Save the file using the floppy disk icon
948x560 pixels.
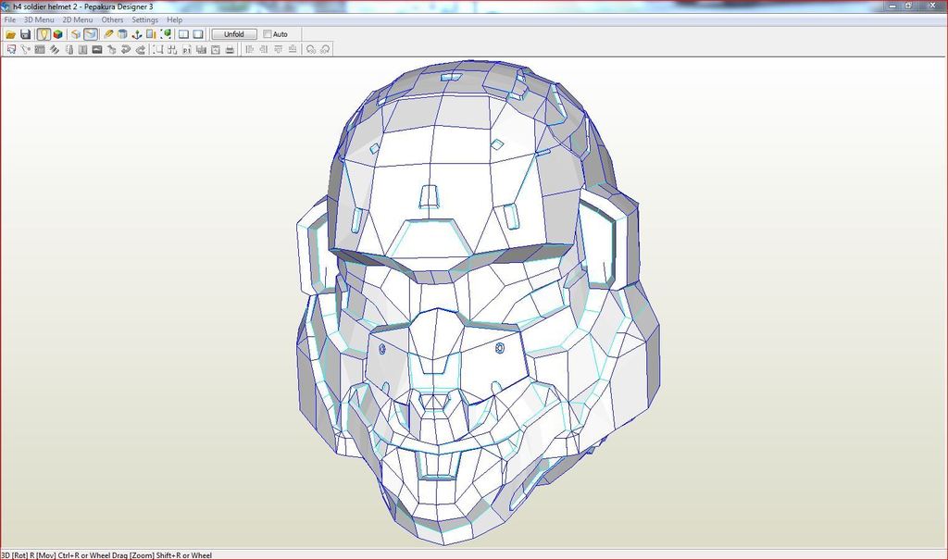pyautogui.click(x=25, y=34)
